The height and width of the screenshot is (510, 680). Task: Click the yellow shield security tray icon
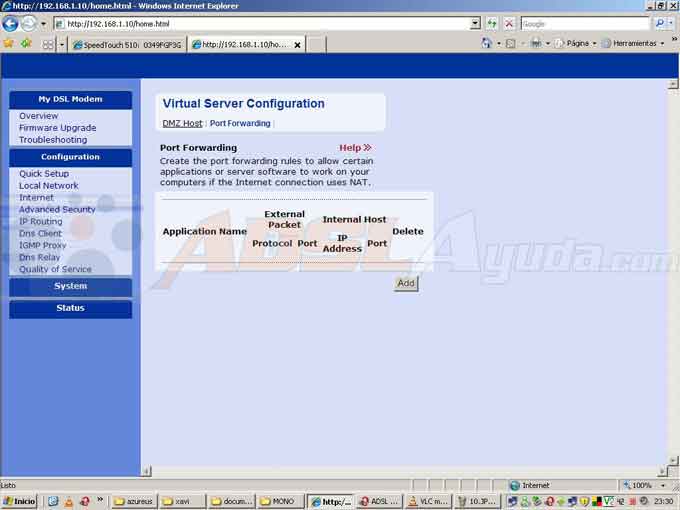click(x=584, y=502)
